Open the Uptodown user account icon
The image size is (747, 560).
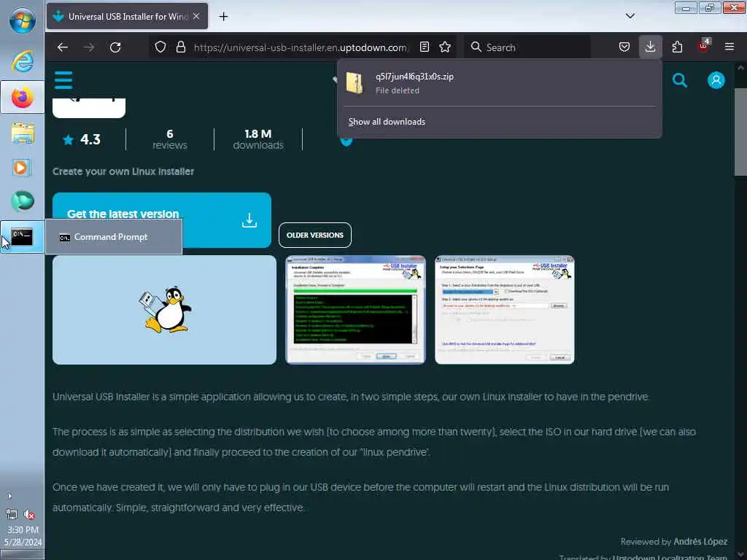click(x=716, y=80)
